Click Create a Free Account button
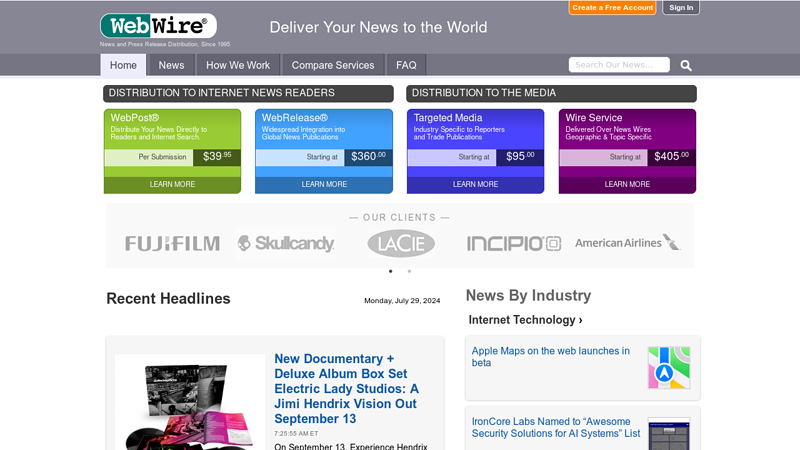The height and width of the screenshot is (450, 800). (x=612, y=8)
